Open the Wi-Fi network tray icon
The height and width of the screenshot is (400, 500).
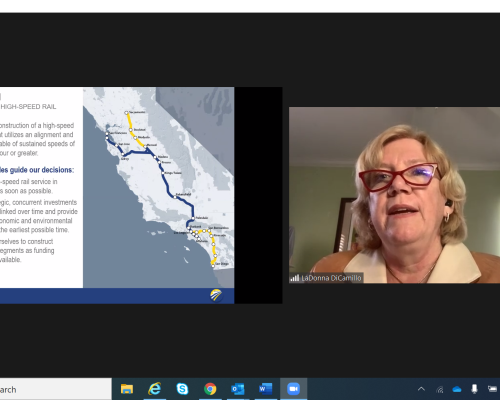point(440,389)
